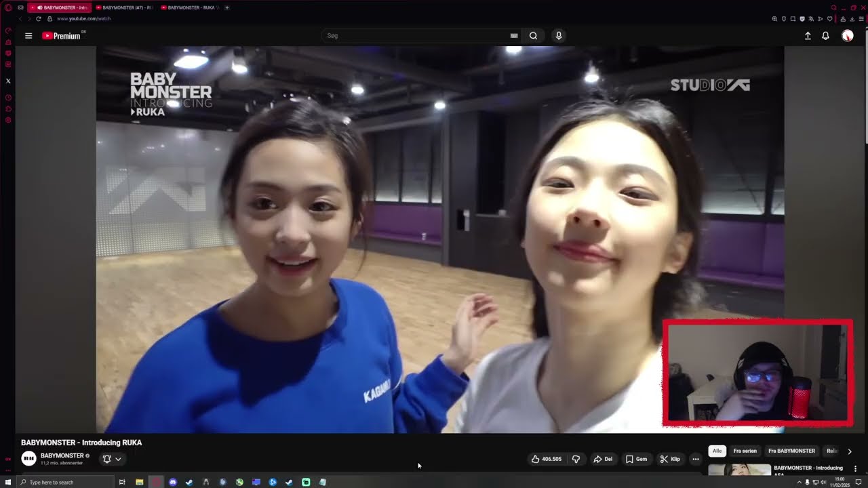Open Windows Start menu

(7, 482)
